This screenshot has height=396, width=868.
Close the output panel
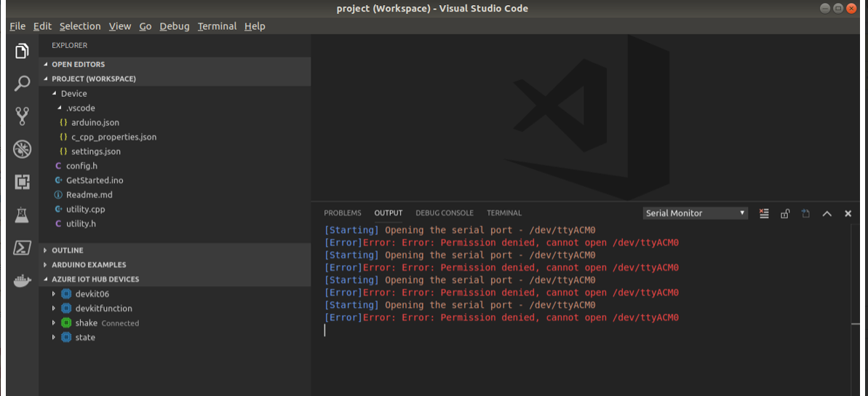tap(848, 213)
